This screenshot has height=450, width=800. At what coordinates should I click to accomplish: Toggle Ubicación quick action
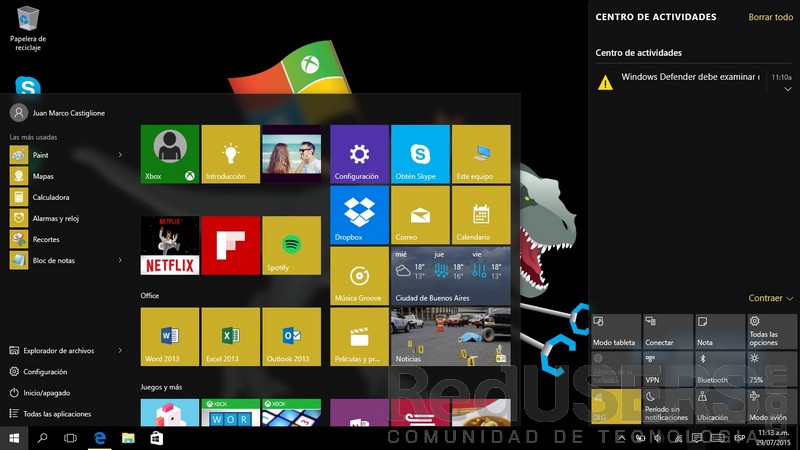pyautogui.click(x=719, y=406)
